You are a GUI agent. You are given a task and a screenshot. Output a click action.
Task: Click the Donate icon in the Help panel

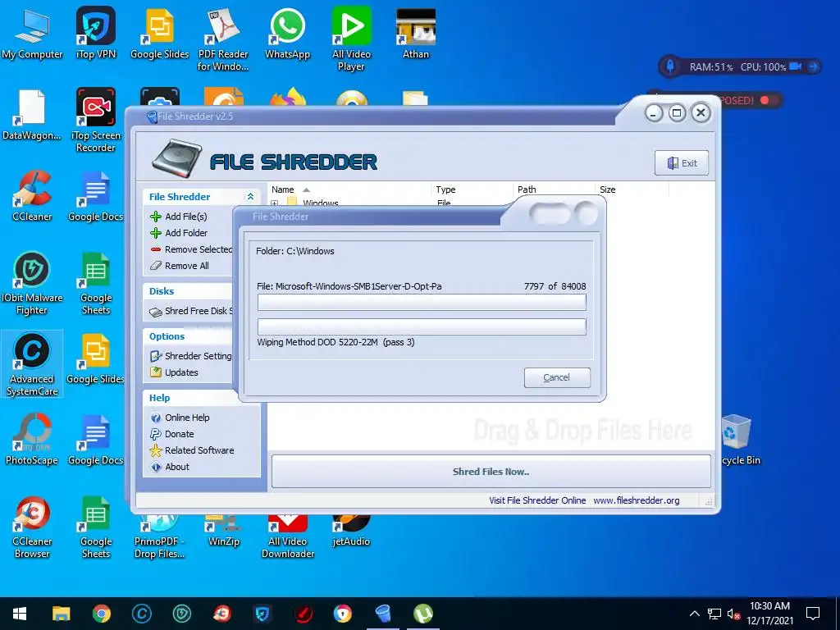(x=156, y=434)
